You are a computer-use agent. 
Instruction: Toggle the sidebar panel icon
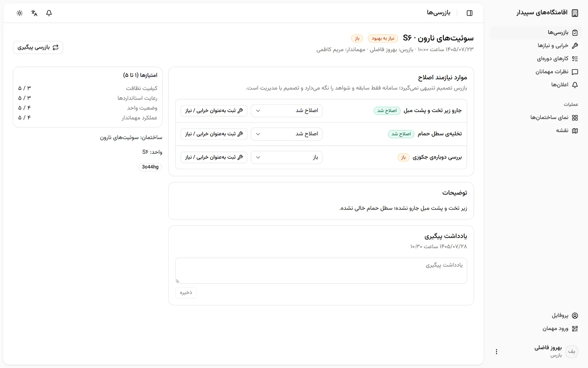[x=470, y=13]
